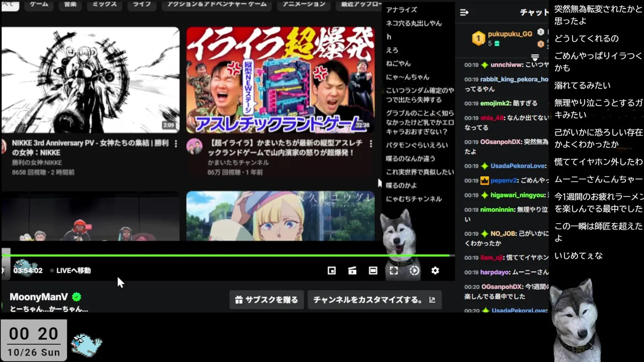Click username shia_48 in chat
Image resolution: width=644 pixels, height=362 pixels.
pos(492,118)
